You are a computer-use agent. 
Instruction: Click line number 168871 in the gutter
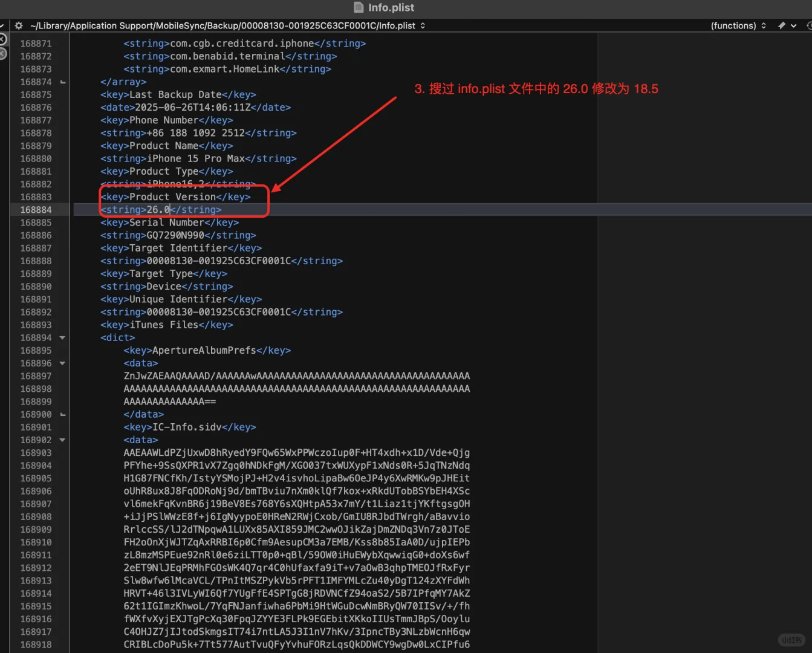[36, 44]
